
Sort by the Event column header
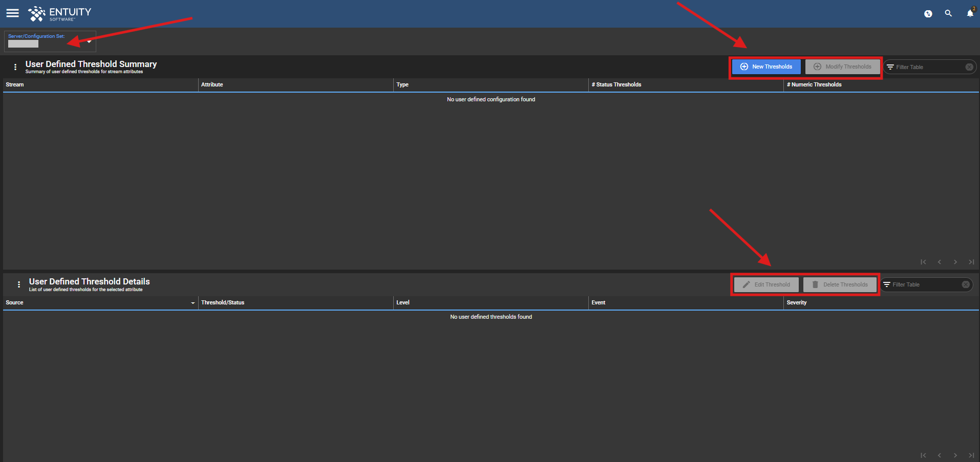[x=686, y=303]
